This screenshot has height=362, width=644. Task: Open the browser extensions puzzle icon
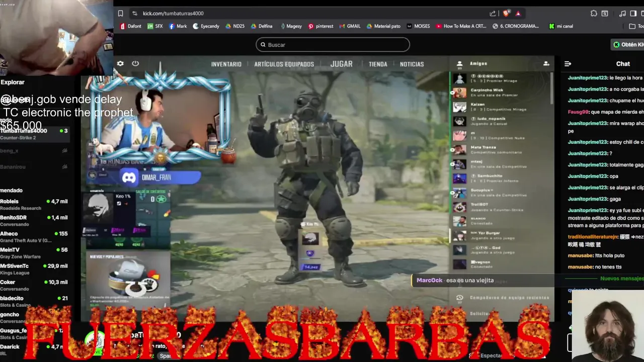point(594,14)
